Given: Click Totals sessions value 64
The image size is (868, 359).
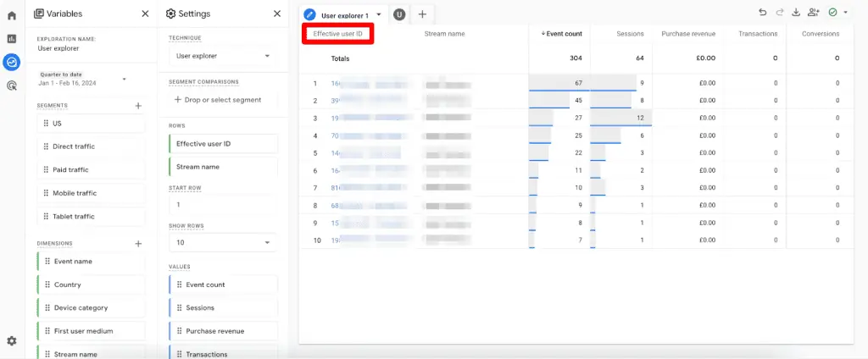Looking at the screenshot, I should (641, 58).
